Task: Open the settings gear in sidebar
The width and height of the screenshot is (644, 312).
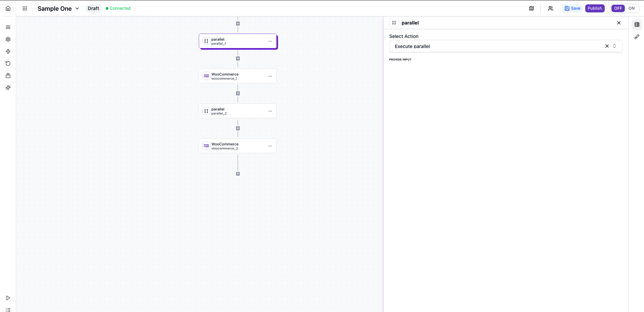Action: pyautogui.click(x=8, y=39)
